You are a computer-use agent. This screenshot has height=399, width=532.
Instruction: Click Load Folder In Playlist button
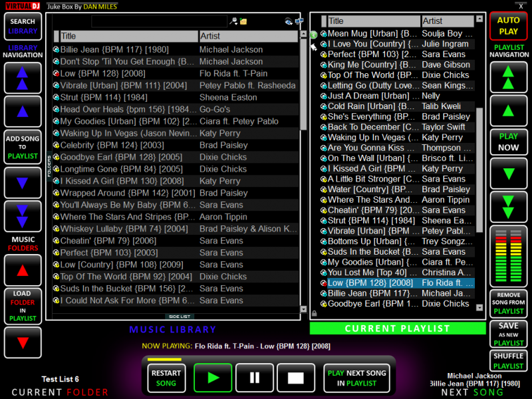coord(23,306)
